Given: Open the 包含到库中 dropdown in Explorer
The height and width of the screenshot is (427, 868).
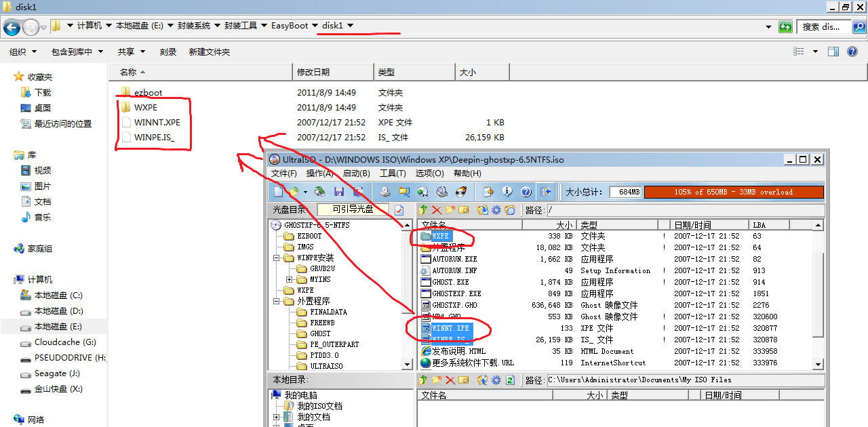Looking at the screenshot, I should pos(77,52).
